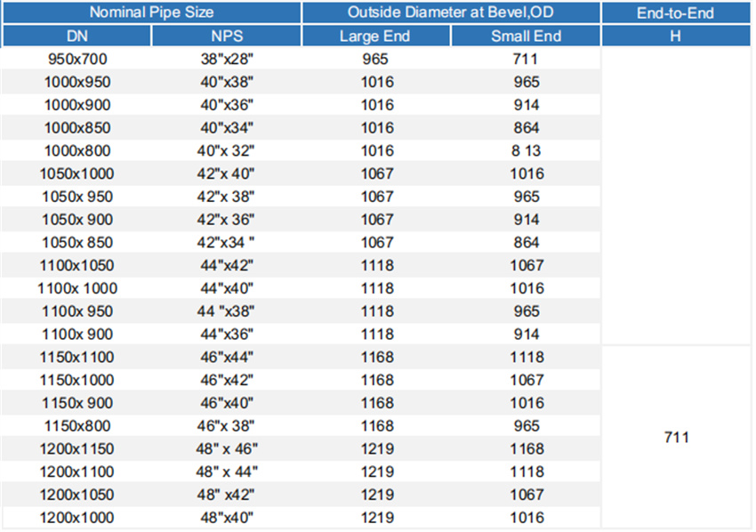Select the 711 value in H column
Image resolution: width=756 pixels, height=532 pixels.
point(676,437)
